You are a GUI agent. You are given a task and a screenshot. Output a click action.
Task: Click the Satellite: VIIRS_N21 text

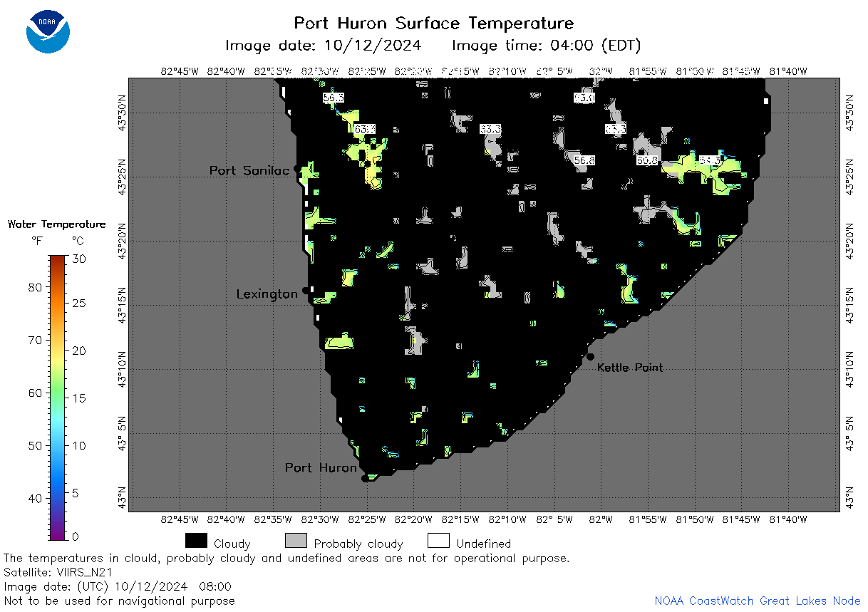click(58, 573)
